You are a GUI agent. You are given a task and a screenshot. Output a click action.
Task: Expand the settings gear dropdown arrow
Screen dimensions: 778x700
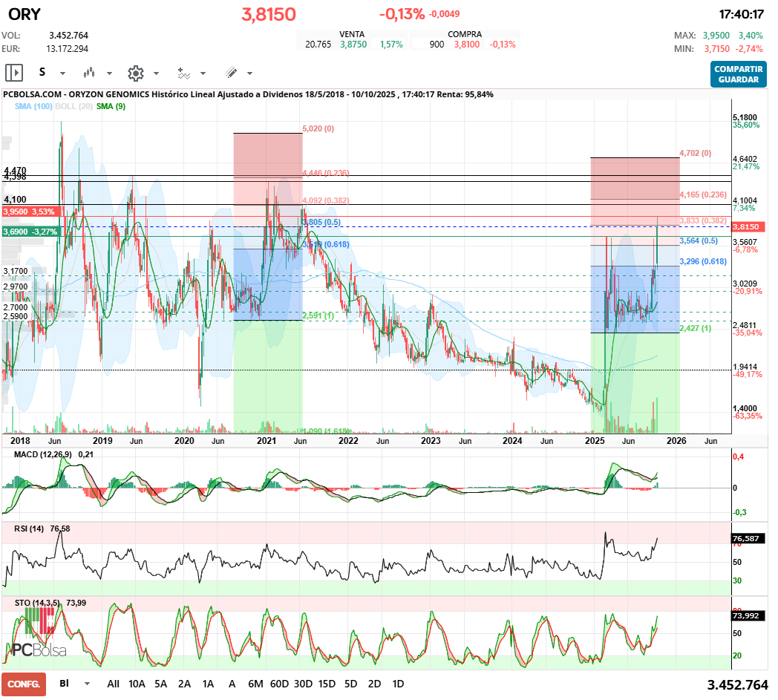[156, 73]
